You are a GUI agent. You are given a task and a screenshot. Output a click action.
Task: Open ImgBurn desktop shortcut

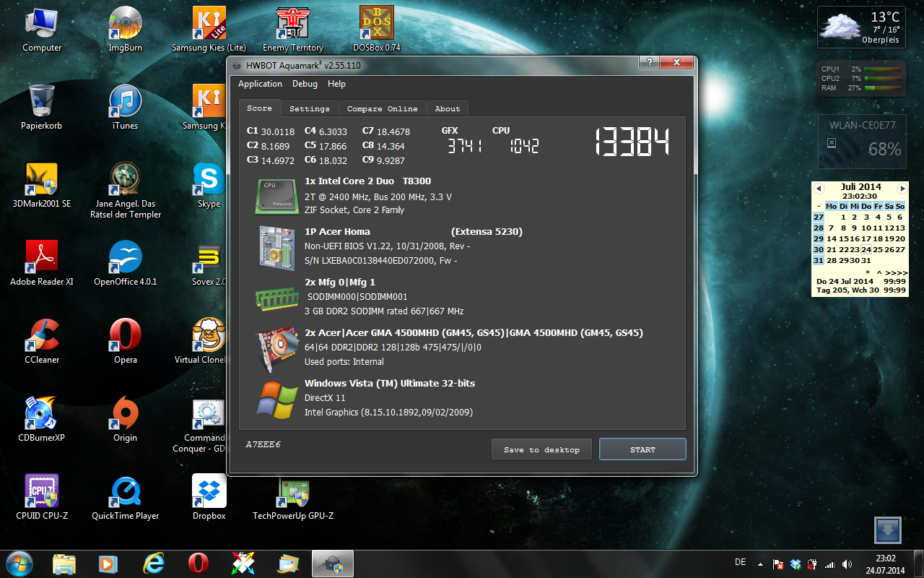point(125,30)
